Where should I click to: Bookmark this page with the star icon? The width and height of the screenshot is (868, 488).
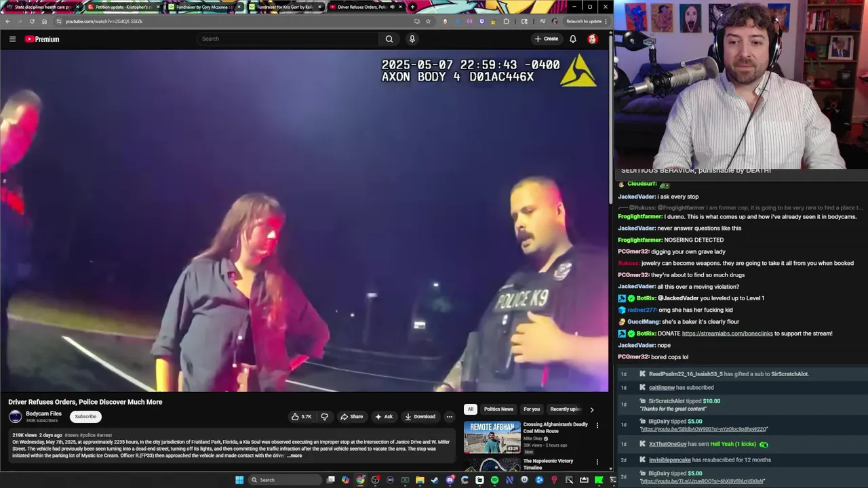click(428, 21)
